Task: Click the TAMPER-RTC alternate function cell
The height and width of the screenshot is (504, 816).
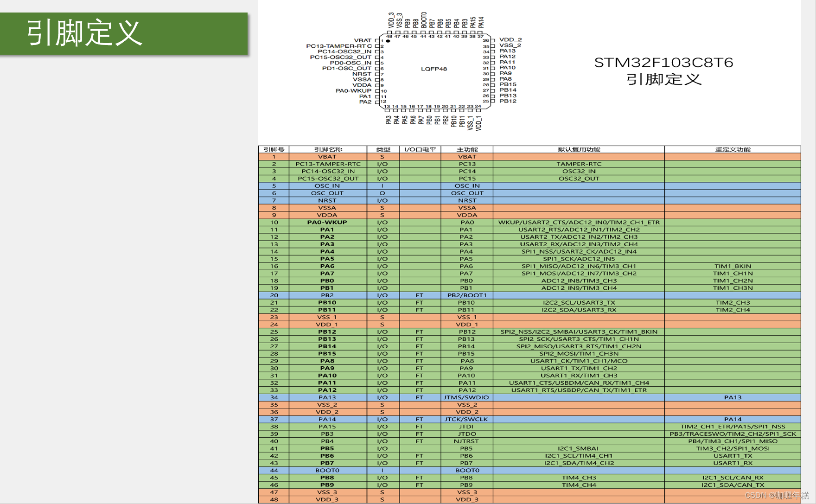Action: click(x=579, y=164)
